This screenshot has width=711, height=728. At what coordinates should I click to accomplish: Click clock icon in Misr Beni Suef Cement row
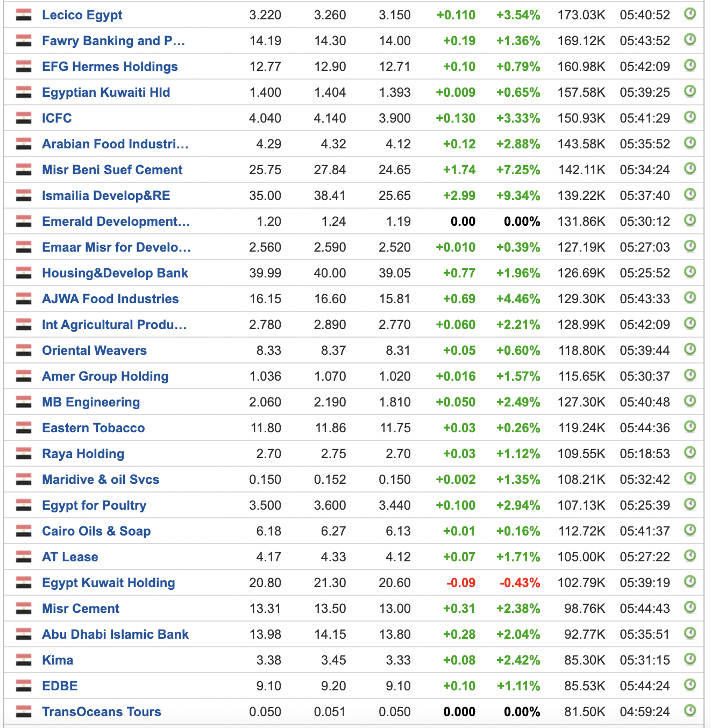click(x=690, y=168)
